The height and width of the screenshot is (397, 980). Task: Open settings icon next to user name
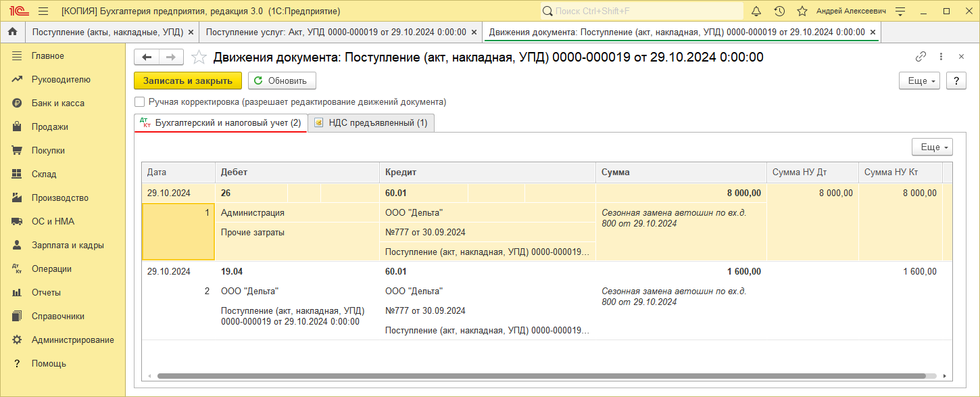(x=900, y=11)
